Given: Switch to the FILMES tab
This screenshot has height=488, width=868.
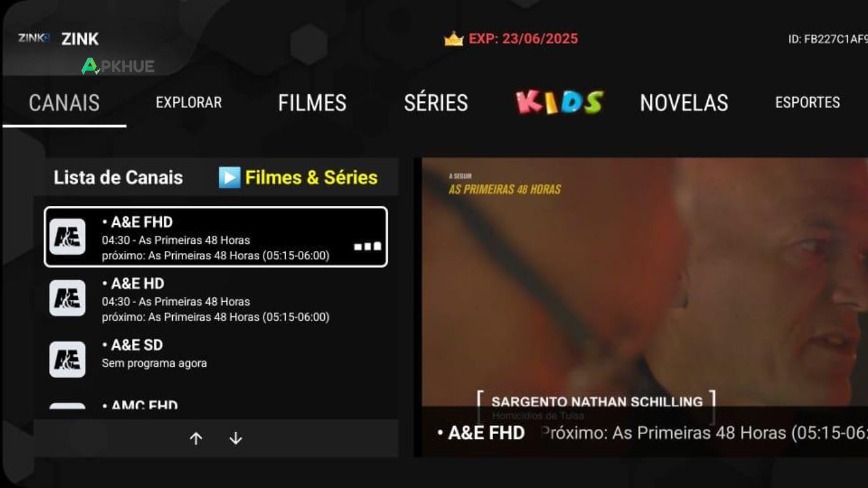Looking at the screenshot, I should (x=312, y=103).
